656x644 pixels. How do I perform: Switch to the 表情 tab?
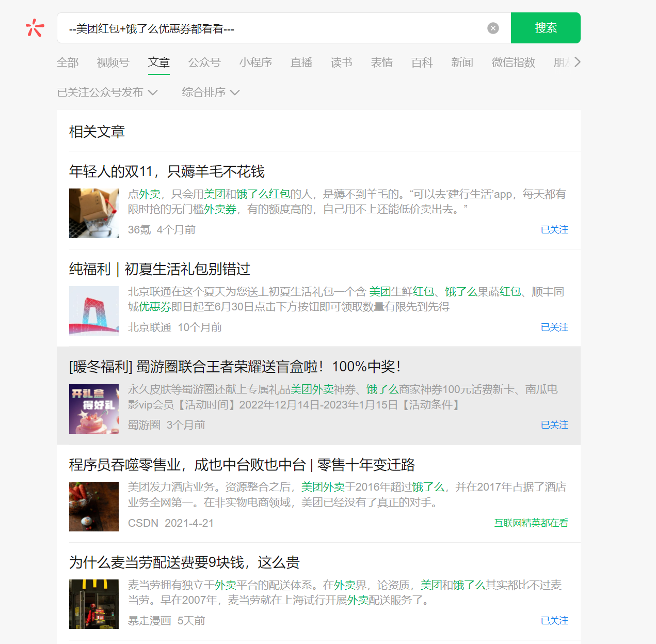[382, 62]
